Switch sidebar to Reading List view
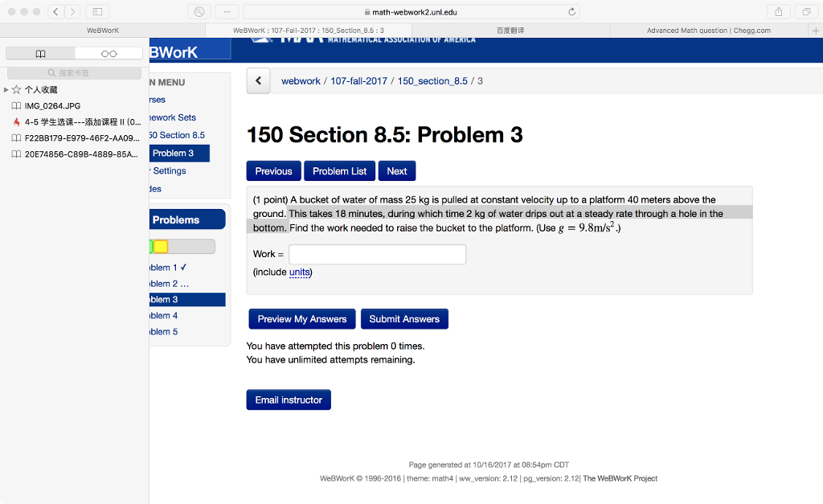Image resolution: width=823 pixels, height=504 pixels. [x=109, y=52]
